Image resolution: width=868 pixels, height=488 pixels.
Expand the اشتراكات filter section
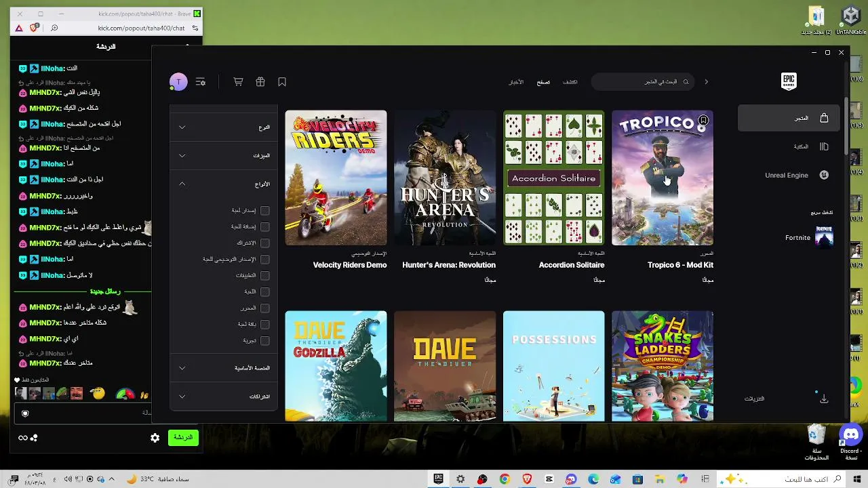(224, 396)
